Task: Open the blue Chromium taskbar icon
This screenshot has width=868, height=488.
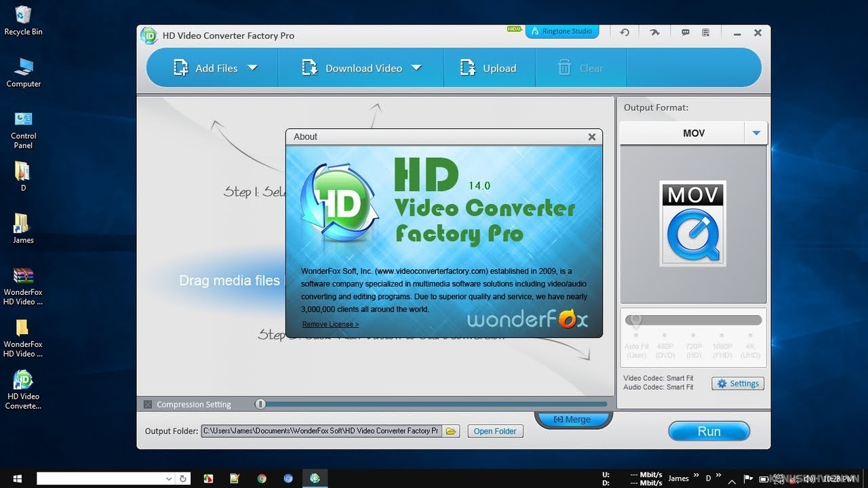Action: (288, 479)
